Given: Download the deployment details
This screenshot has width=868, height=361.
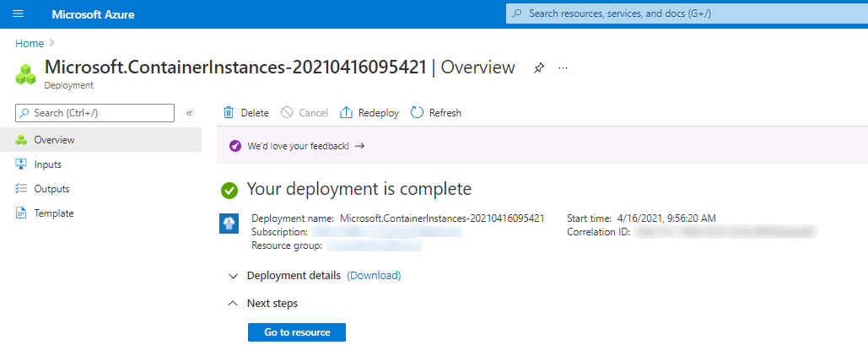Looking at the screenshot, I should click(x=374, y=276).
